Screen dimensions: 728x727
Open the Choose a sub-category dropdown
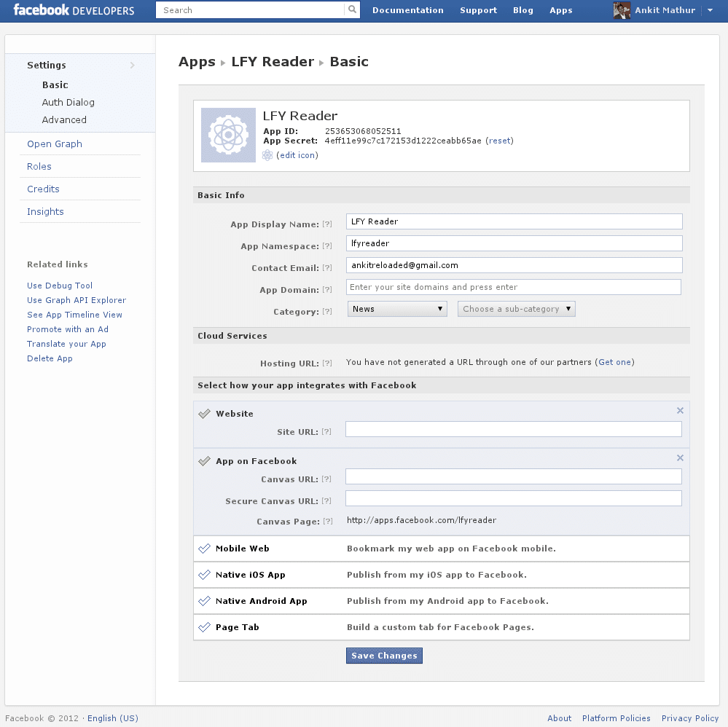(516, 309)
